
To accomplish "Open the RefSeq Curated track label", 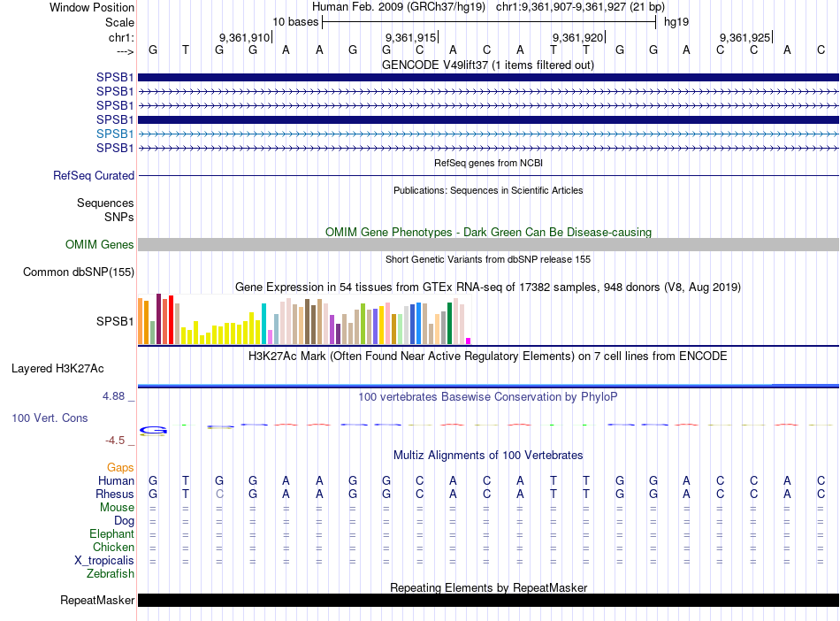I will [x=94, y=175].
